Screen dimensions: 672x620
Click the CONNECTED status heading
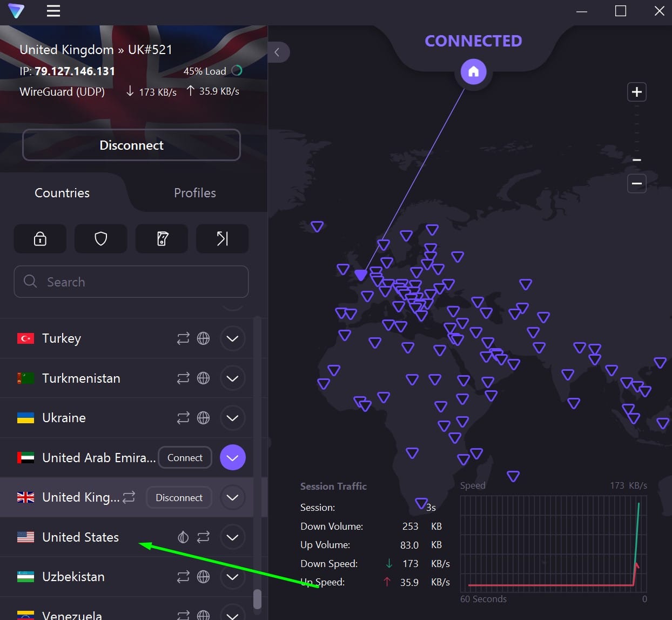click(473, 41)
